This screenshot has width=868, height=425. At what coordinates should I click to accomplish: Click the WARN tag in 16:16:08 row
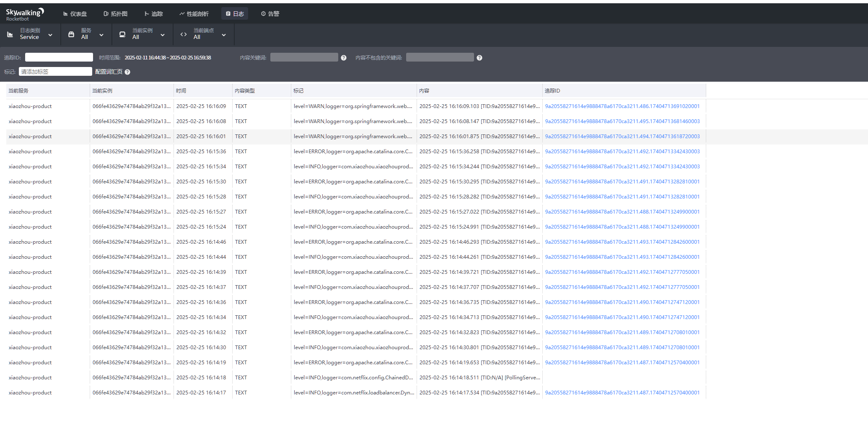click(x=353, y=121)
